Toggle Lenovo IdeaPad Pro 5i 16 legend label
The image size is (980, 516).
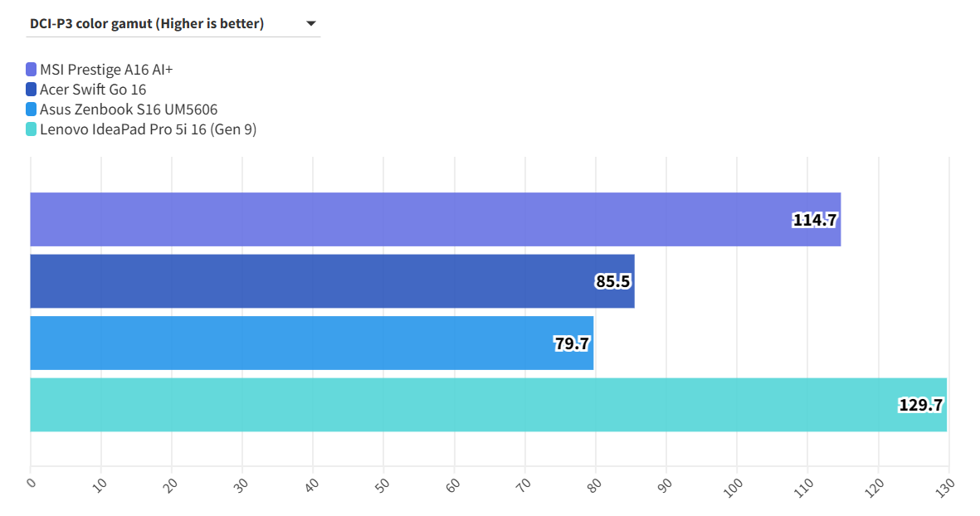point(148,129)
